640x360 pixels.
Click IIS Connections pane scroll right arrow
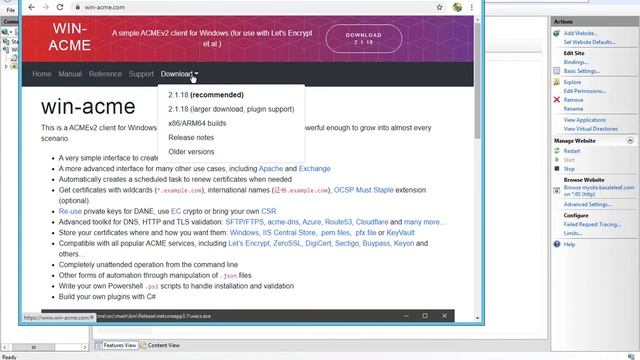(85, 347)
